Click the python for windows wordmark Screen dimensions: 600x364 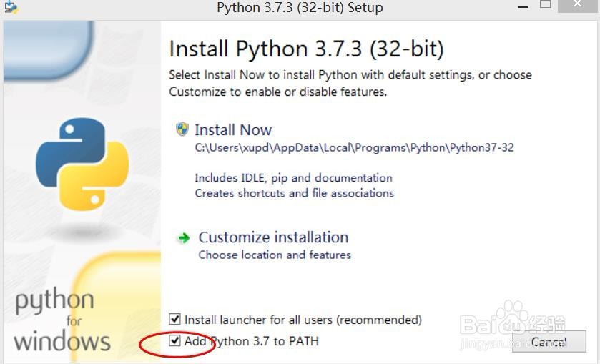tap(60, 320)
